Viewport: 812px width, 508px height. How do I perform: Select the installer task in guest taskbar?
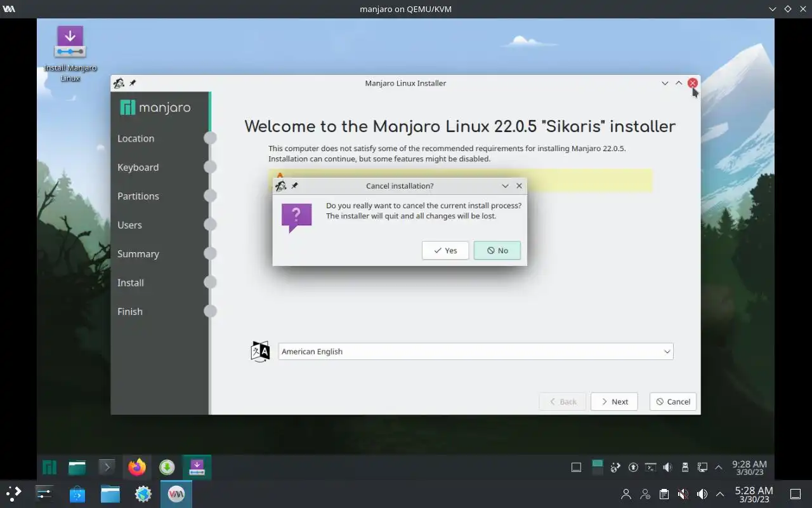click(197, 467)
